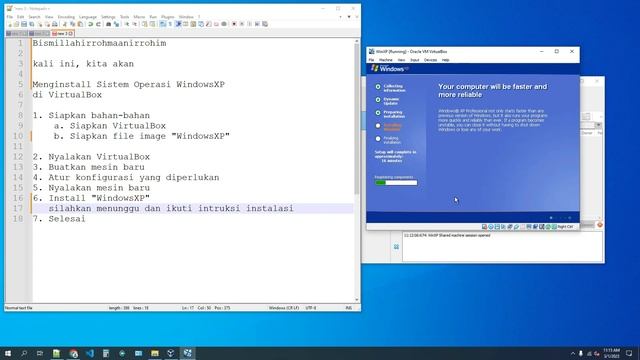Click 'UTF-8' encoding in Notepad++ status bar
640x360 pixels.
click(311, 308)
